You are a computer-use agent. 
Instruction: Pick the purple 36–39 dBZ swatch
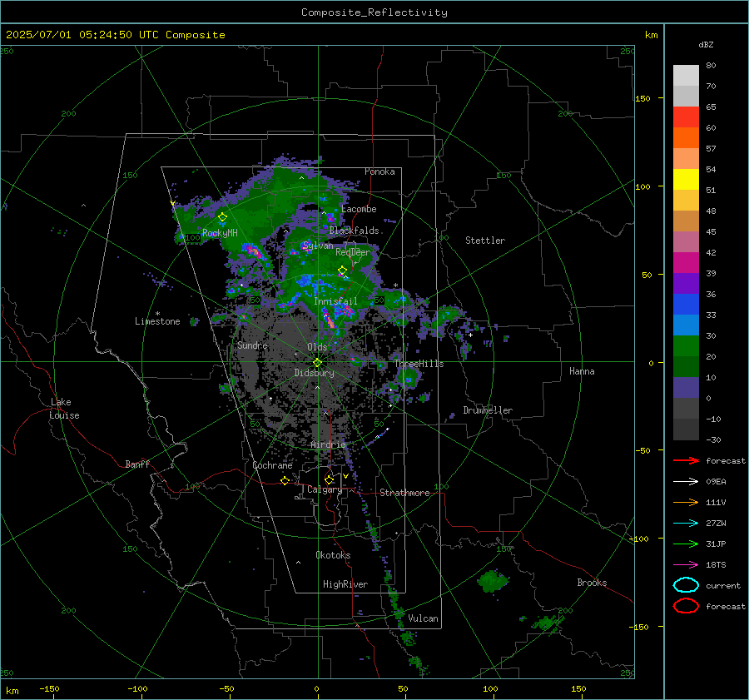click(x=686, y=284)
